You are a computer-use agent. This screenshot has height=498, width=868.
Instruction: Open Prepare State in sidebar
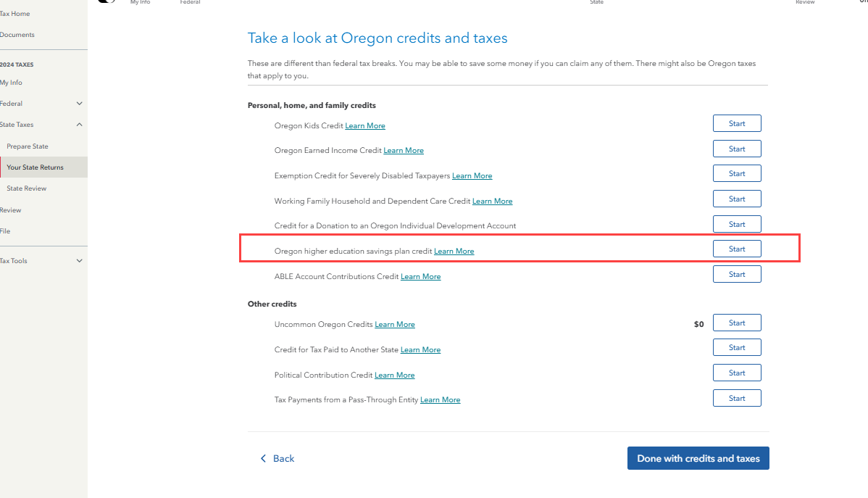[28, 146]
